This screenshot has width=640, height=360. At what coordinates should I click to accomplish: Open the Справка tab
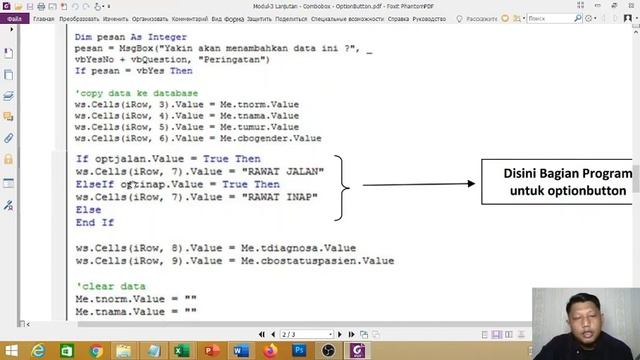click(x=398, y=19)
